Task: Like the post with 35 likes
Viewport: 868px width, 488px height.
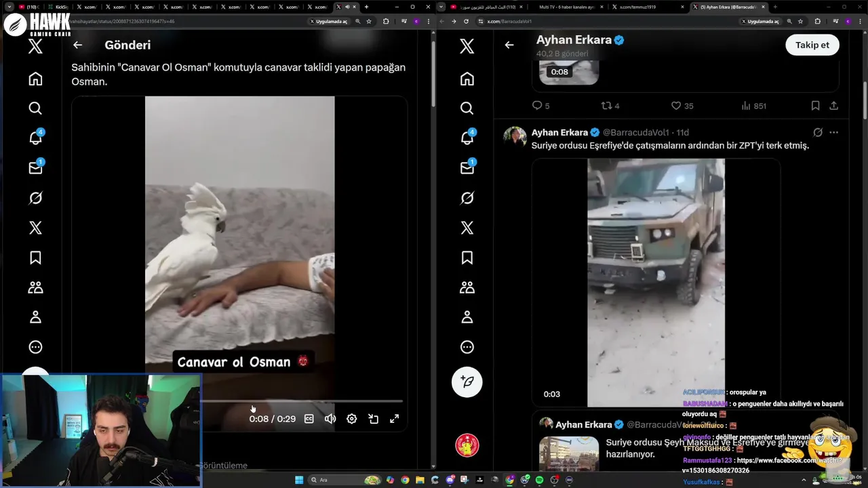Action: 682,106
